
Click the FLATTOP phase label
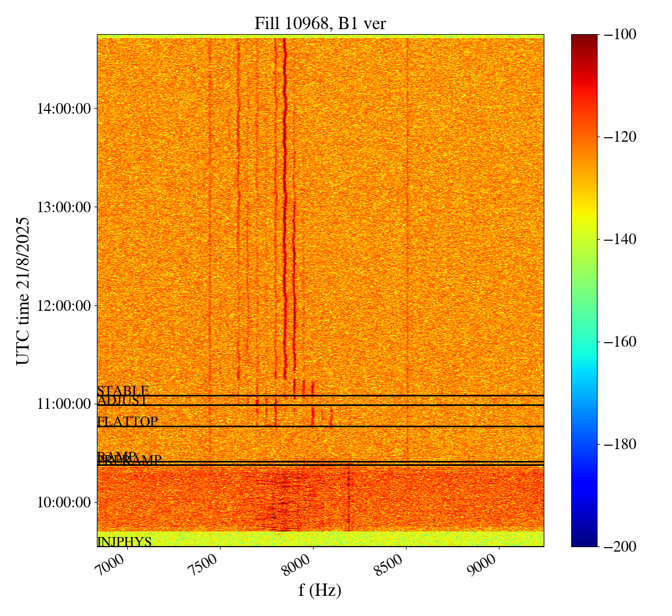pyautogui.click(x=127, y=422)
